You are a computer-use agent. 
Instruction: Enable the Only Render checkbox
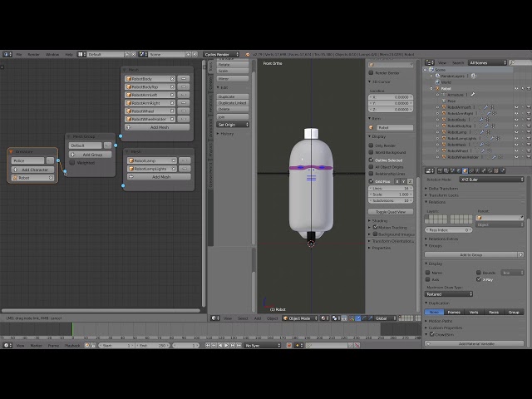pos(372,145)
